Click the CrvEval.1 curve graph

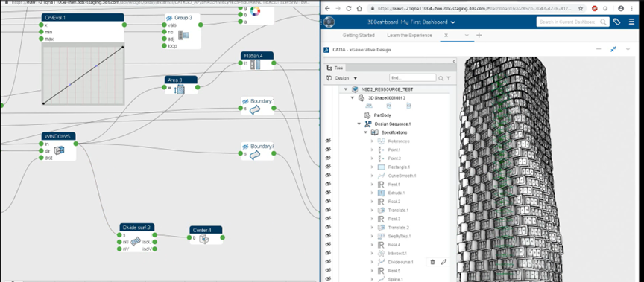tap(83, 75)
